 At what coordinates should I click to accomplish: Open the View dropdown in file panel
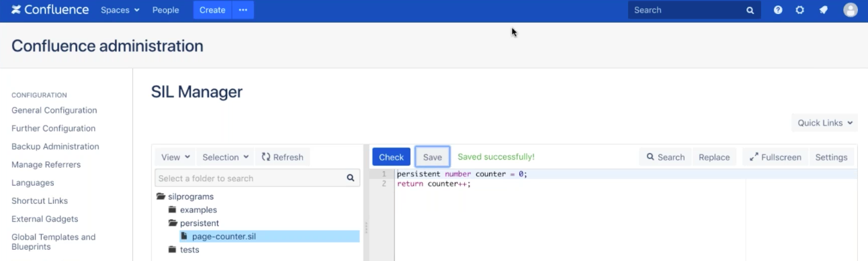pyautogui.click(x=176, y=157)
